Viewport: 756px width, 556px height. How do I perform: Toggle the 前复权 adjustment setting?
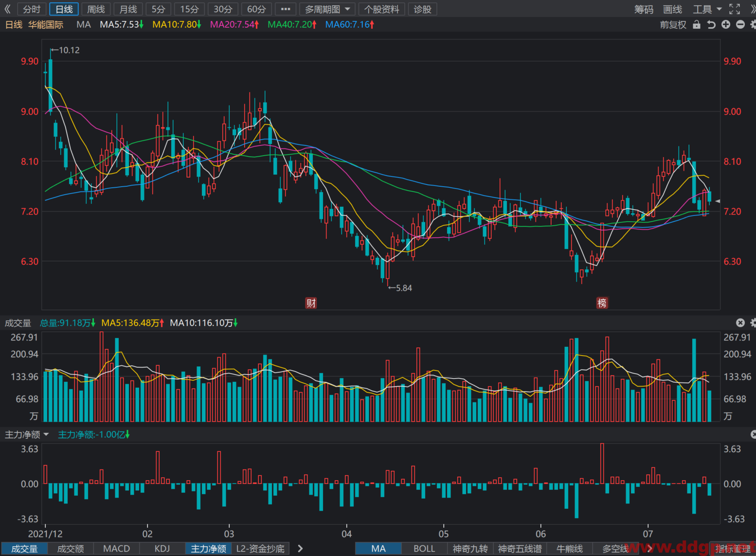coord(673,25)
